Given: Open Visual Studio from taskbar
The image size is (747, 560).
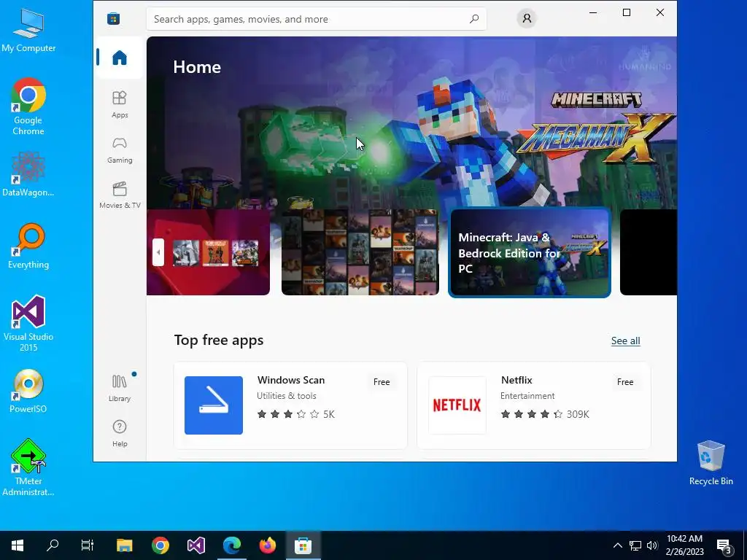Looking at the screenshot, I should [196, 545].
